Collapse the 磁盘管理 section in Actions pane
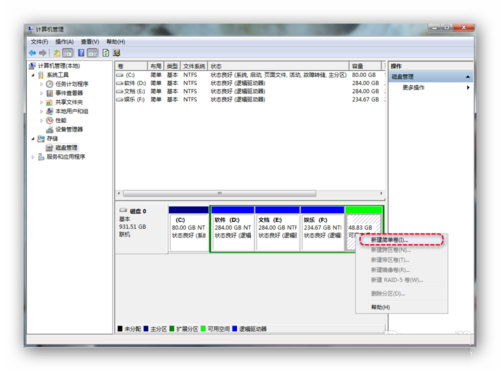Image resolution: width=500 pixels, height=371 pixels. [468, 77]
